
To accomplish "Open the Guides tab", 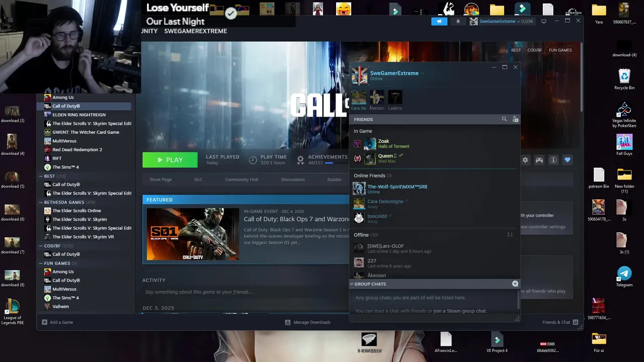I will pos(334,179).
